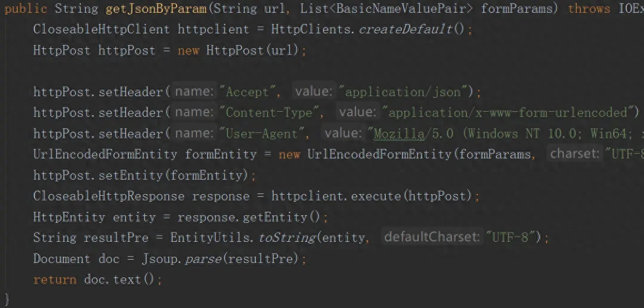Click createDefault method call
Viewport: 644px width, 308px height.
point(406,29)
